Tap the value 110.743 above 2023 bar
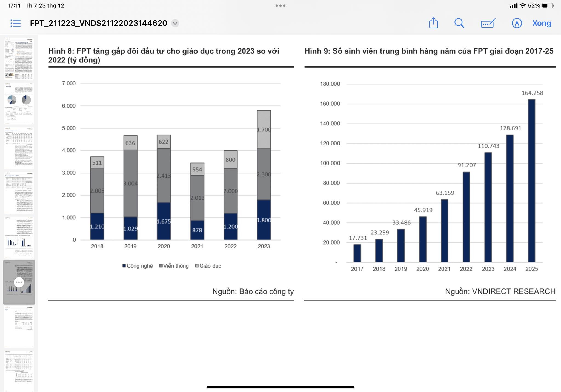Image resolution: width=561 pixels, height=392 pixels. pyautogui.click(x=489, y=146)
